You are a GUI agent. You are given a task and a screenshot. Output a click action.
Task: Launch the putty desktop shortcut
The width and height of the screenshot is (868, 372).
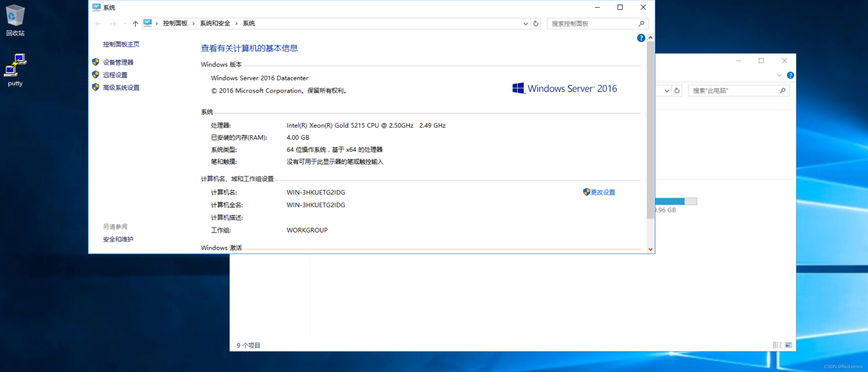(x=15, y=70)
